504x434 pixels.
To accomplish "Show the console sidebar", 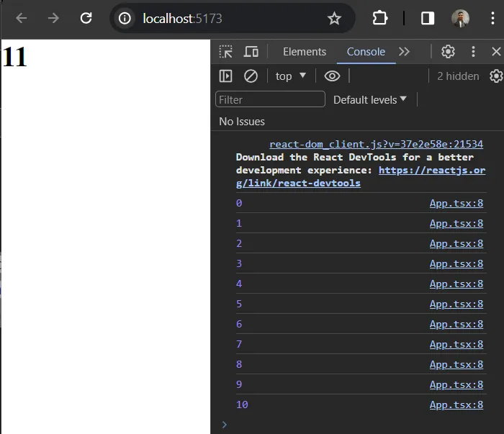I will pos(226,76).
